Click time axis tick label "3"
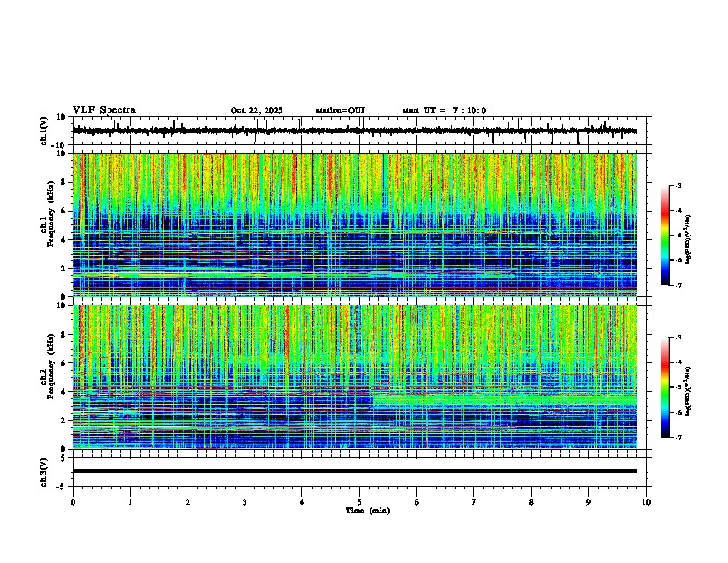This screenshot has height=563, width=728. 245,502
